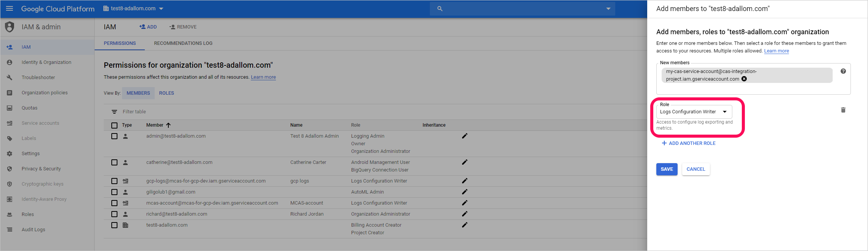Image resolution: width=868 pixels, height=251 pixels.
Task: Click the delete role trash icon
Action: pyautogui.click(x=843, y=110)
